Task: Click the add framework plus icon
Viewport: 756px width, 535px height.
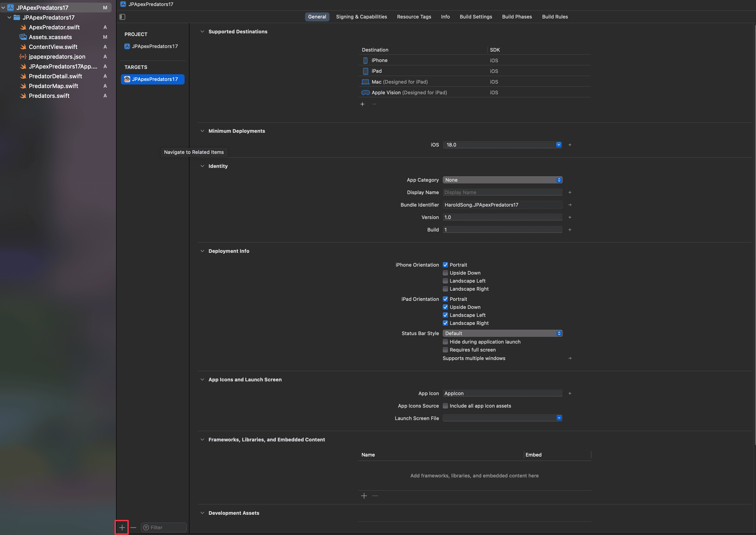Action: [x=364, y=496]
